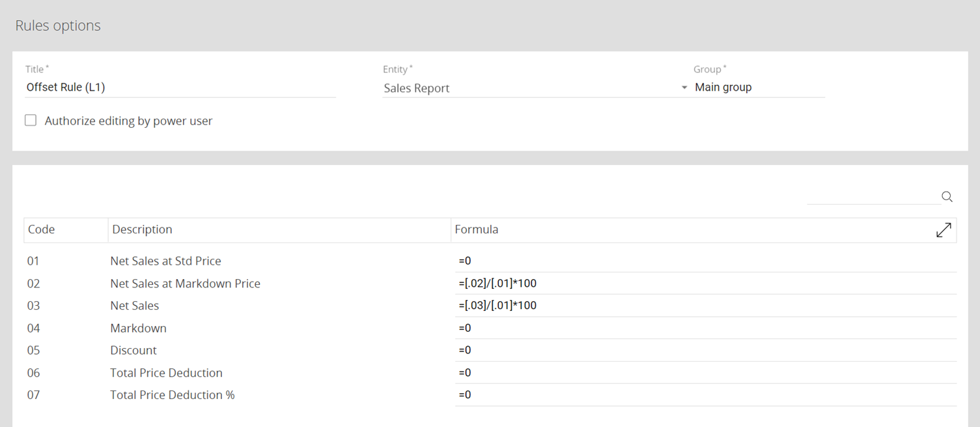Click the Total Price Deduction % formula
Image resolution: width=980 pixels, height=427 pixels.
pyautogui.click(x=705, y=395)
